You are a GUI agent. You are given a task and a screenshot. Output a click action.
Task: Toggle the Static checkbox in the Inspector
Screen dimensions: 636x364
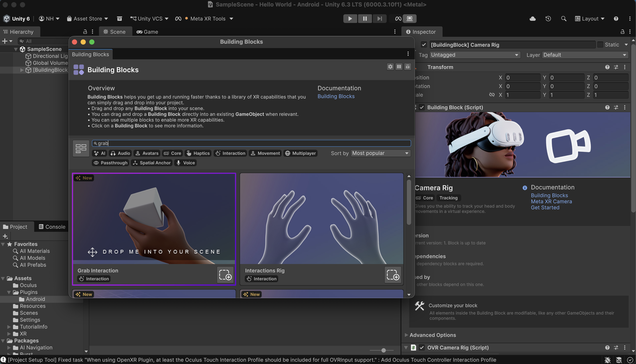pyautogui.click(x=600, y=45)
